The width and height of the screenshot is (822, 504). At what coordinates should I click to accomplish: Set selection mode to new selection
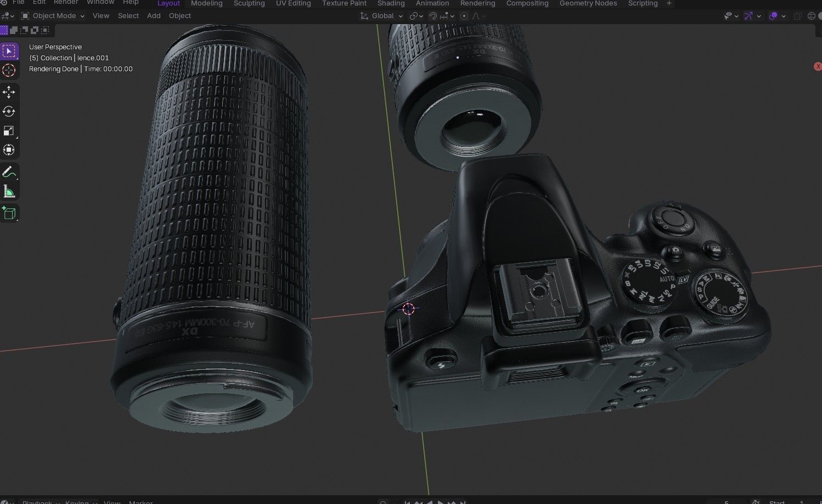[4, 30]
